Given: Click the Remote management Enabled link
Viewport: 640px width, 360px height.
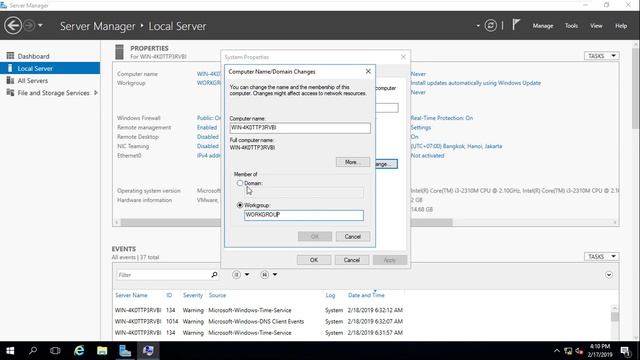Looking at the screenshot, I should pos(207,127).
